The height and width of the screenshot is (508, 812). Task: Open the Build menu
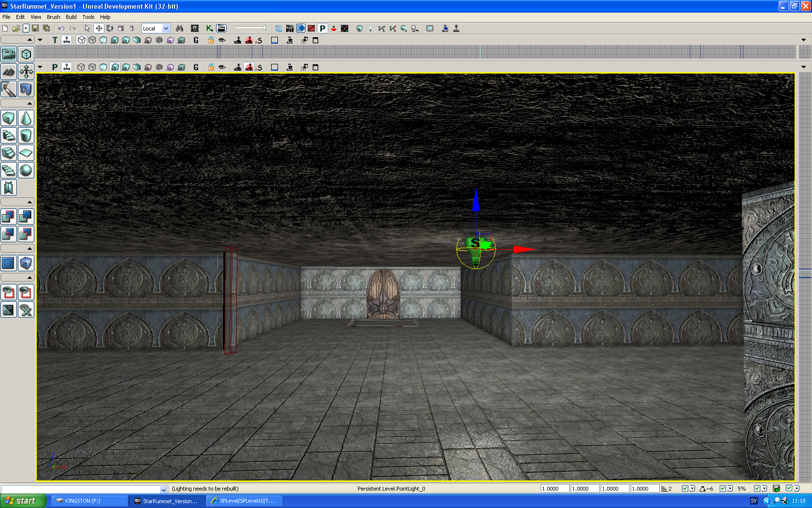pyautogui.click(x=71, y=17)
